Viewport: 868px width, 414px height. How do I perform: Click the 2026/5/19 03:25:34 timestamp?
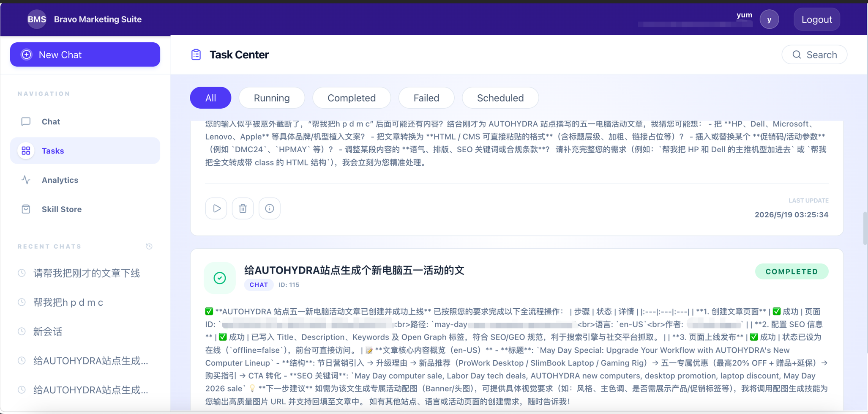point(792,214)
